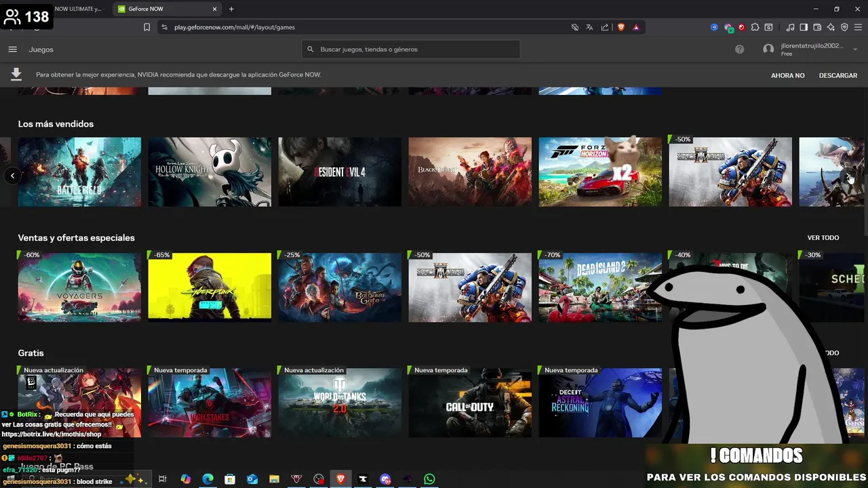Image resolution: width=868 pixels, height=488 pixels.
Task: Open the Resident Evil 4 game tile
Action: coord(340,172)
